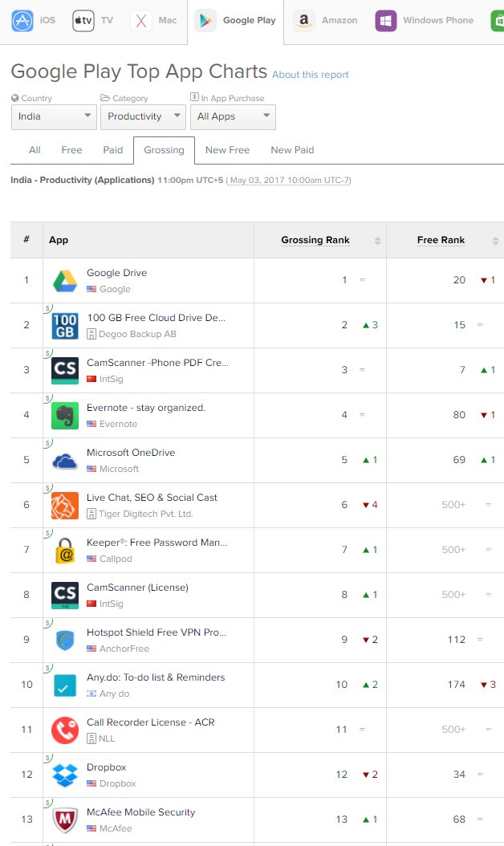Visit the Degoo Backup AB publisher link
This screenshot has width=504, height=846.
137,334
